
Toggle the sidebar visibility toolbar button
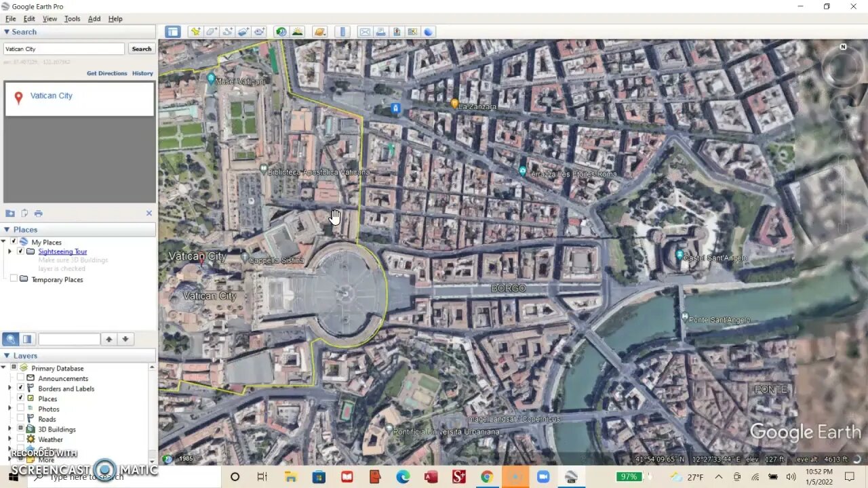(173, 32)
